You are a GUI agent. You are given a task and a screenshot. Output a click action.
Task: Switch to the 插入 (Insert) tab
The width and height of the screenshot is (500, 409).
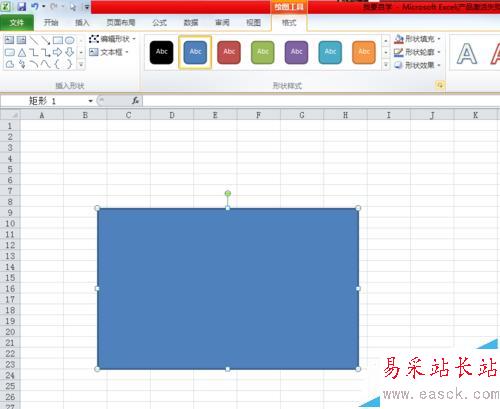click(82, 23)
